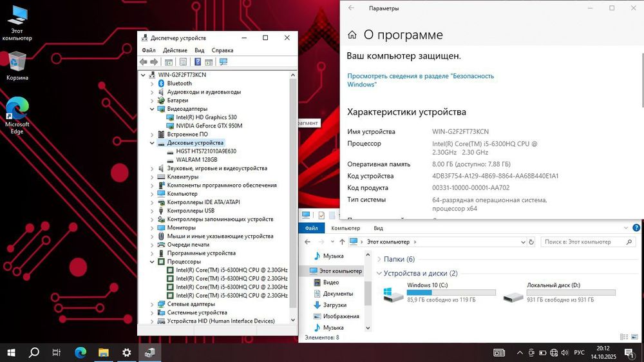The width and height of the screenshot is (644, 362).
Task: Collapse the WIN-G2F2FT73KCN root node
Action: [x=143, y=75]
